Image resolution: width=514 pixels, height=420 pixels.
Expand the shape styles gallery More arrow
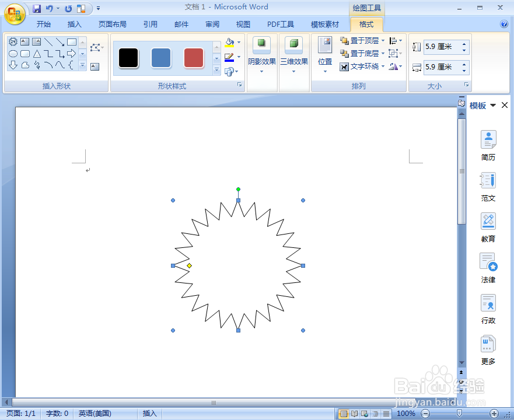216,70
